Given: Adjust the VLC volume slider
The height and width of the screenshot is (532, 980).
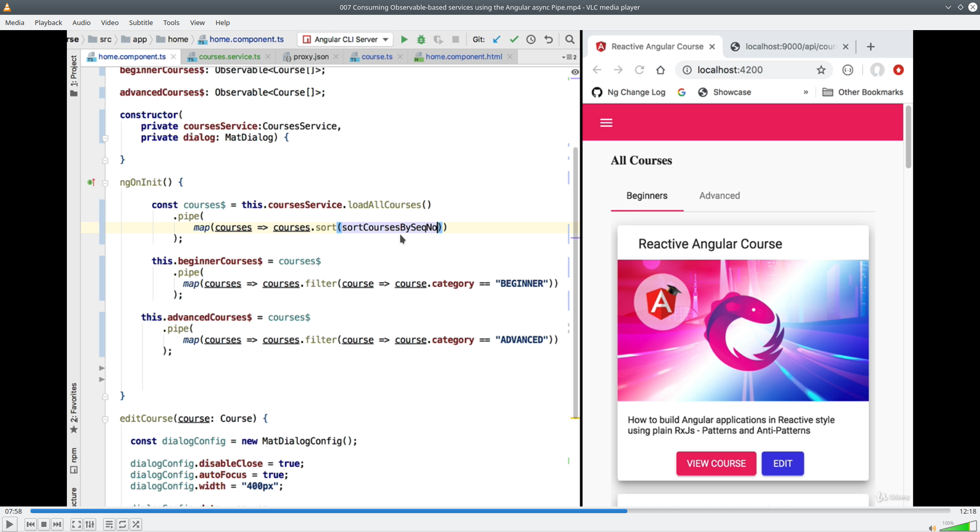Looking at the screenshot, I should (958, 526).
